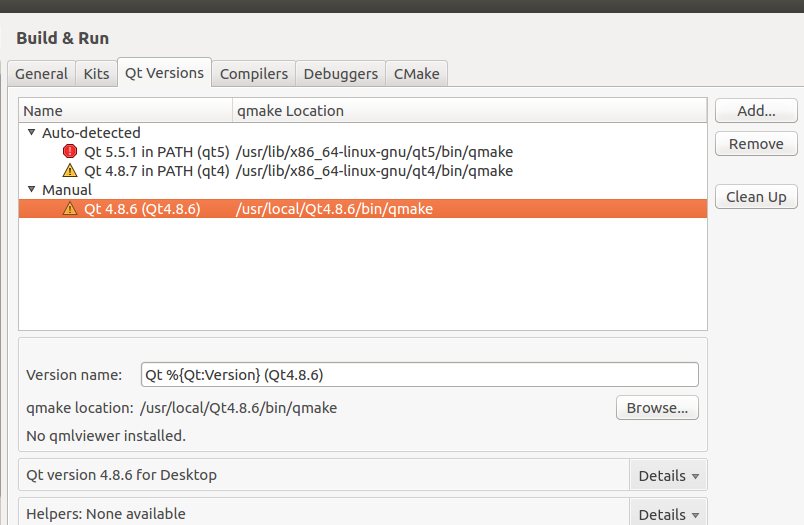
Task: Select the Qt Versions tab
Action: pyautogui.click(x=165, y=73)
